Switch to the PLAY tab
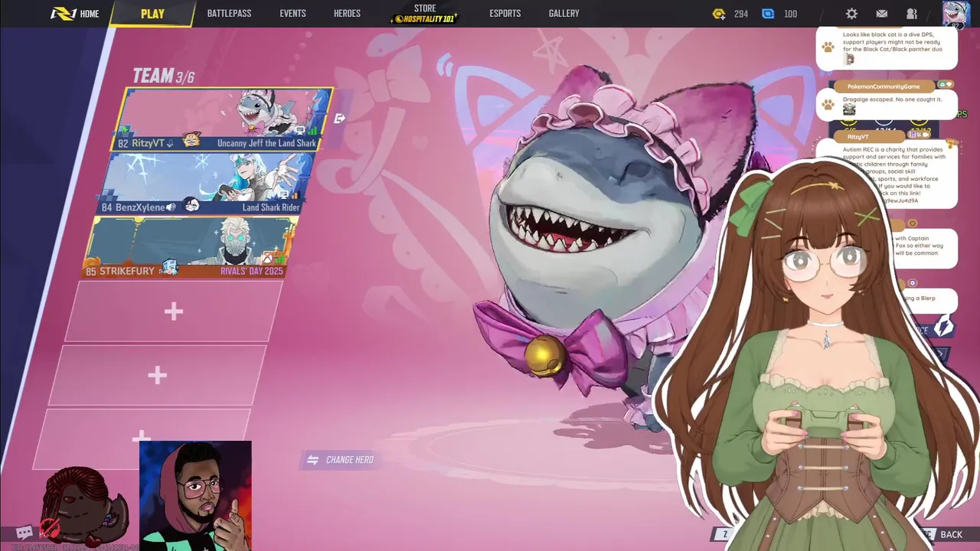The image size is (980, 551). pyautogui.click(x=152, y=14)
